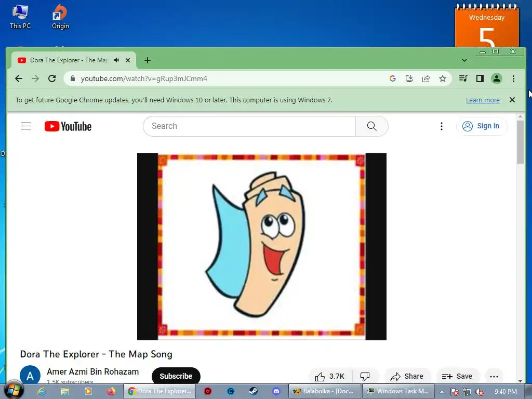
Task: Switch to Balabolka taskbar window
Action: 324,391
